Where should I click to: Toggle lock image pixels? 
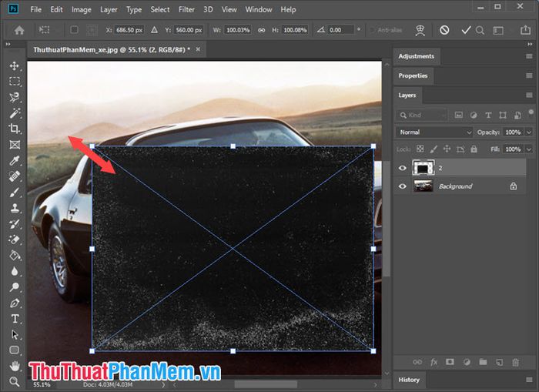(434, 149)
